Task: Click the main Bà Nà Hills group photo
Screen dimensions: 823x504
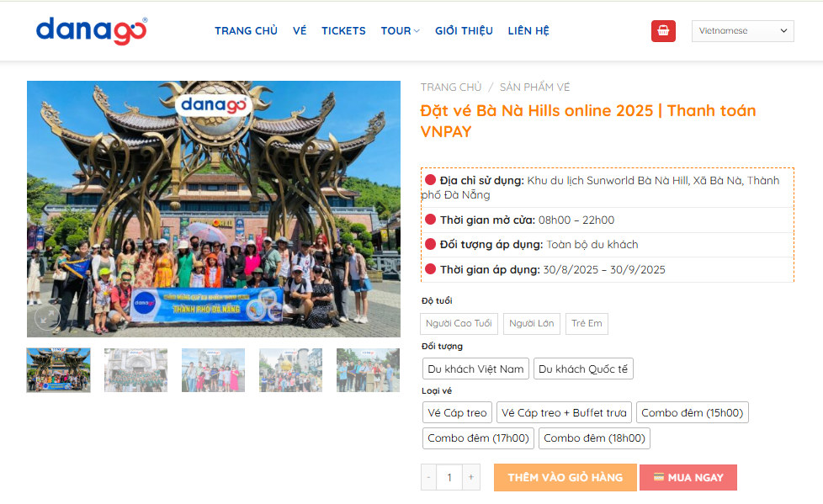Action: [x=214, y=209]
